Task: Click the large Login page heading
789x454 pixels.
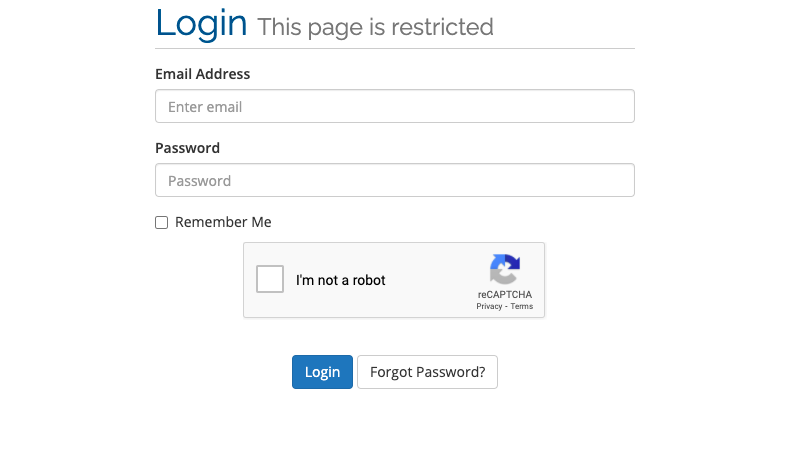Action: 201,23
